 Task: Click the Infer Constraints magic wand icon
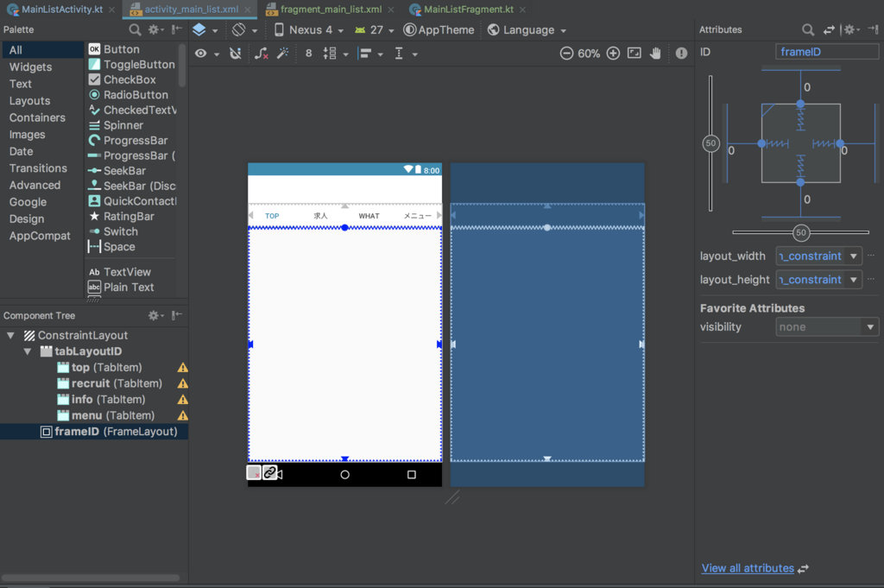click(x=282, y=54)
